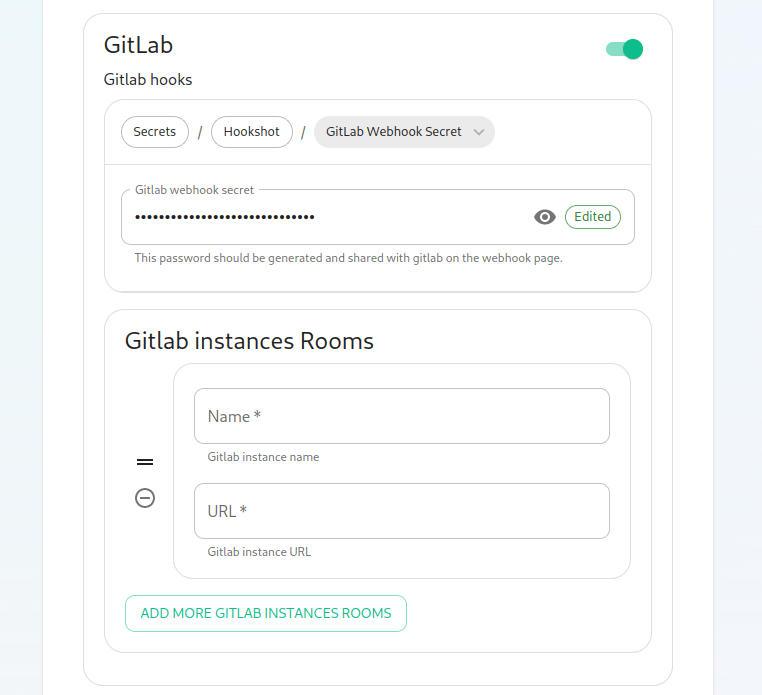
Task: Click the Gitlab instance name hint
Action: point(263,457)
